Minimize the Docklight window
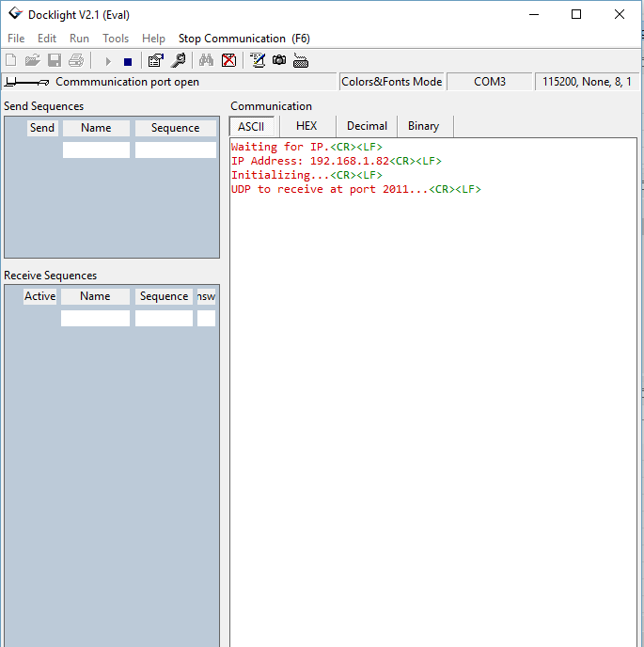 534,14
